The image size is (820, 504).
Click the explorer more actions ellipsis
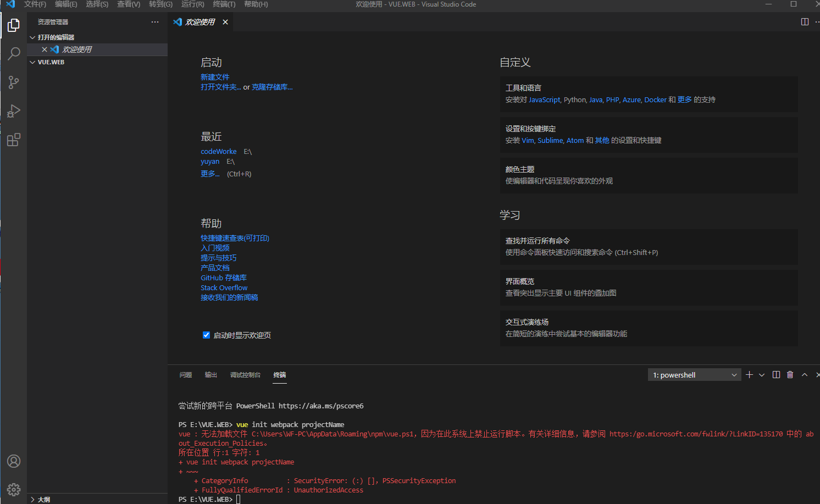tap(155, 22)
